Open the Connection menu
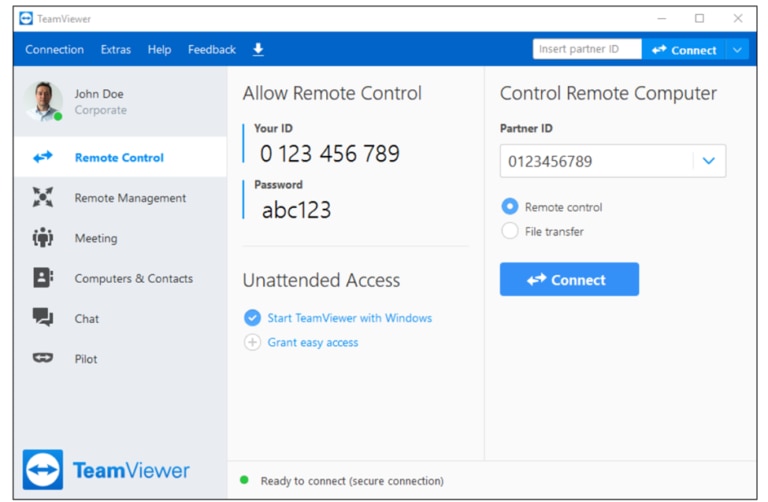 click(x=54, y=49)
